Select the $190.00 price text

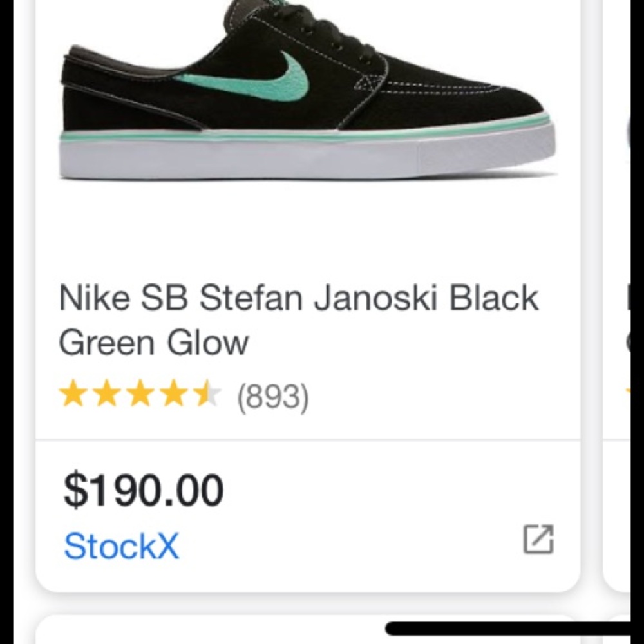[x=143, y=488]
